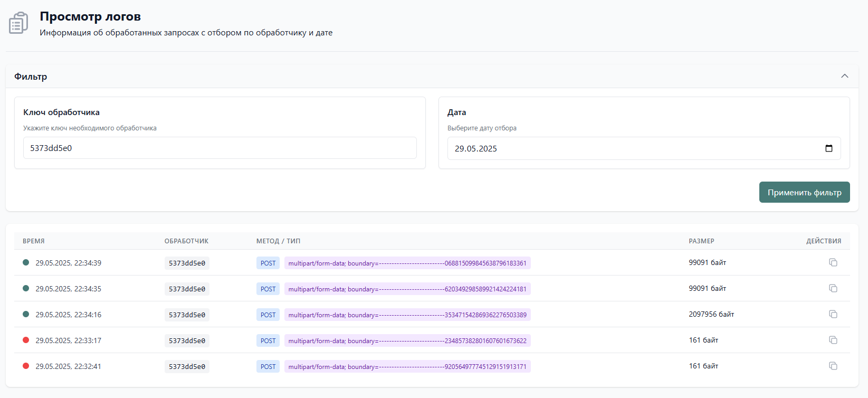Click the РАЗМЕР column header
This screenshot has width=868, height=398.
tap(701, 241)
